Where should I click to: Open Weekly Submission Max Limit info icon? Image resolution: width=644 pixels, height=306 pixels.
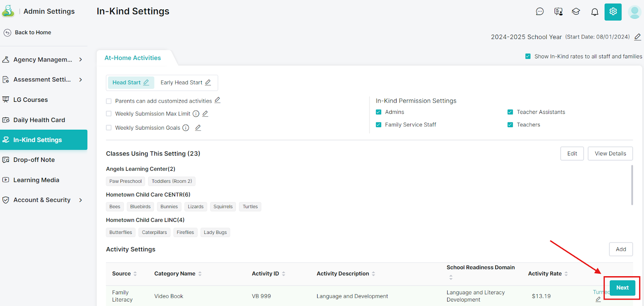click(x=196, y=114)
